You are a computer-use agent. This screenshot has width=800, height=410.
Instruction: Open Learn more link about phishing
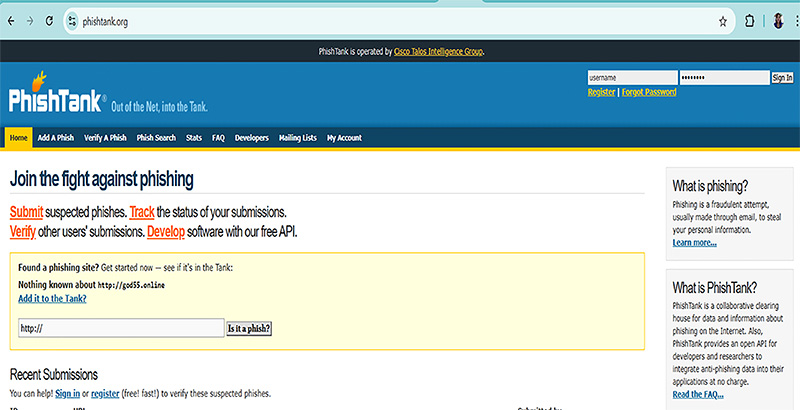pyautogui.click(x=694, y=243)
